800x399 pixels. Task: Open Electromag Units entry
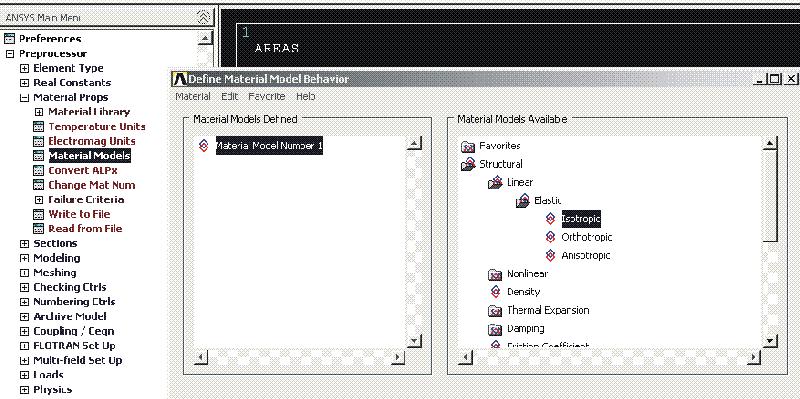[x=92, y=141]
